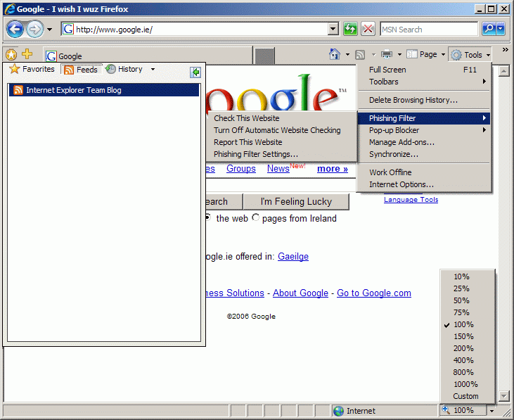Click the scrollbar down arrow
The height and width of the screenshot is (420, 514).
coord(504,396)
